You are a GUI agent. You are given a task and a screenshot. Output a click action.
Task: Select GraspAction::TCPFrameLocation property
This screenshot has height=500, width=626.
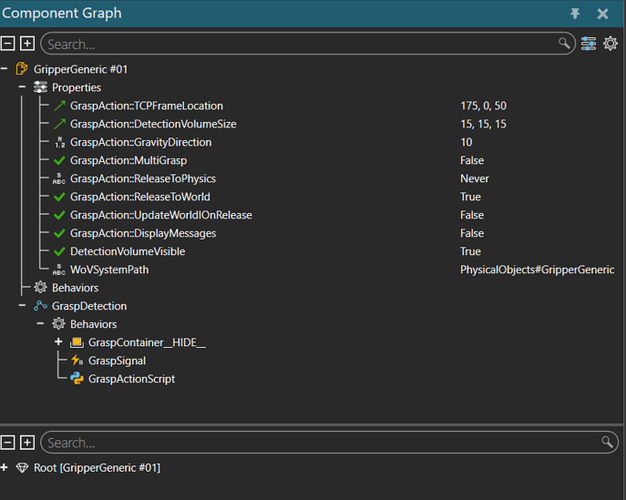[147, 106]
